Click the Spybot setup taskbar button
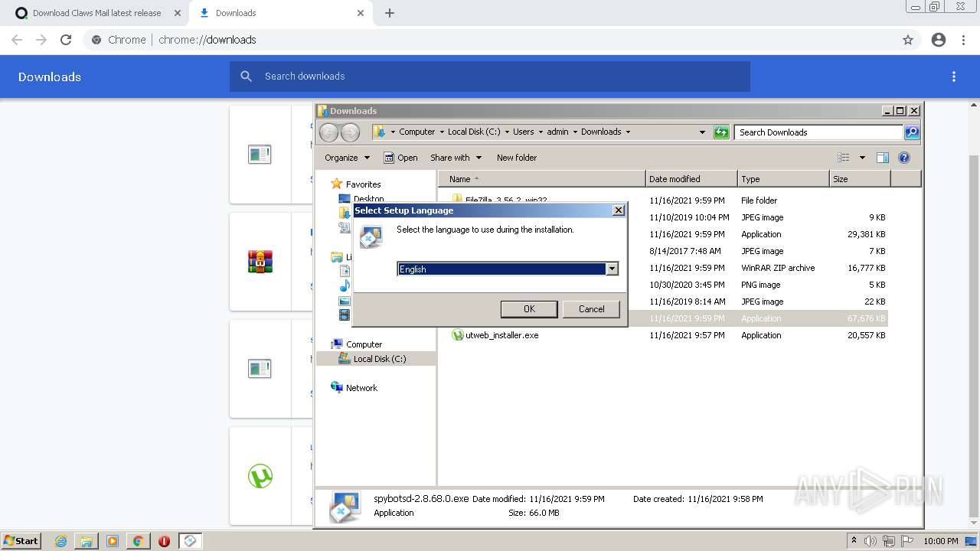Viewport: 980px width, 551px height. tap(190, 541)
